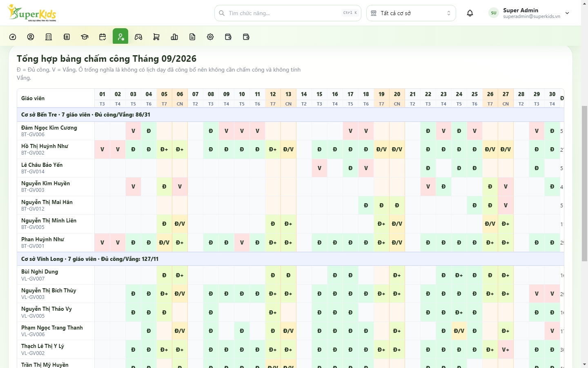Open the wallet icon beside the gear
Screen dimensions: 588x368
pyautogui.click(x=228, y=37)
